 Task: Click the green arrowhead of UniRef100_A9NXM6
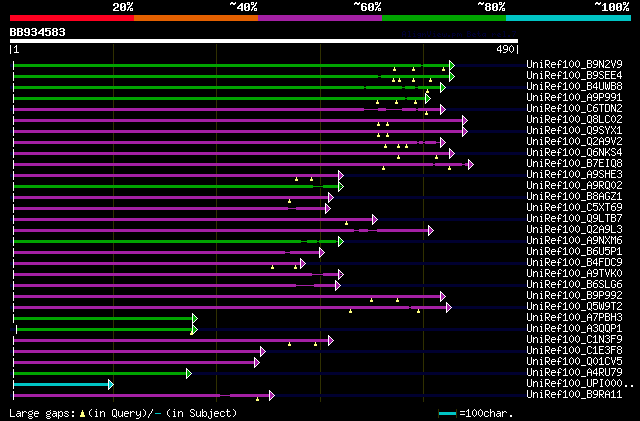tap(341, 242)
